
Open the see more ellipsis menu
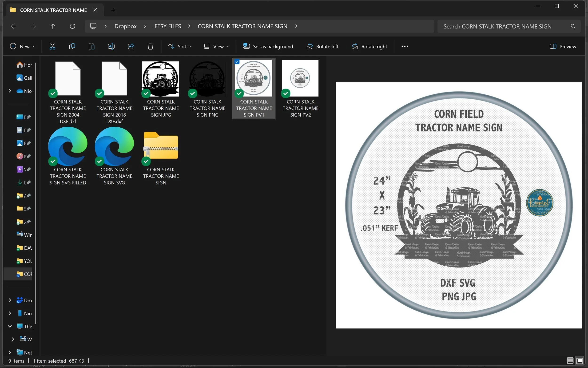coord(405,46)
